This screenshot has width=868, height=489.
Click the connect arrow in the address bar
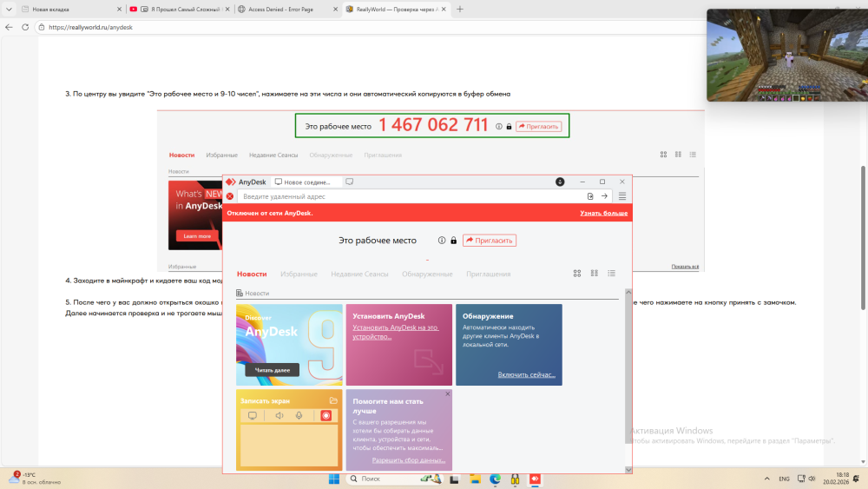tap(604, 196)
